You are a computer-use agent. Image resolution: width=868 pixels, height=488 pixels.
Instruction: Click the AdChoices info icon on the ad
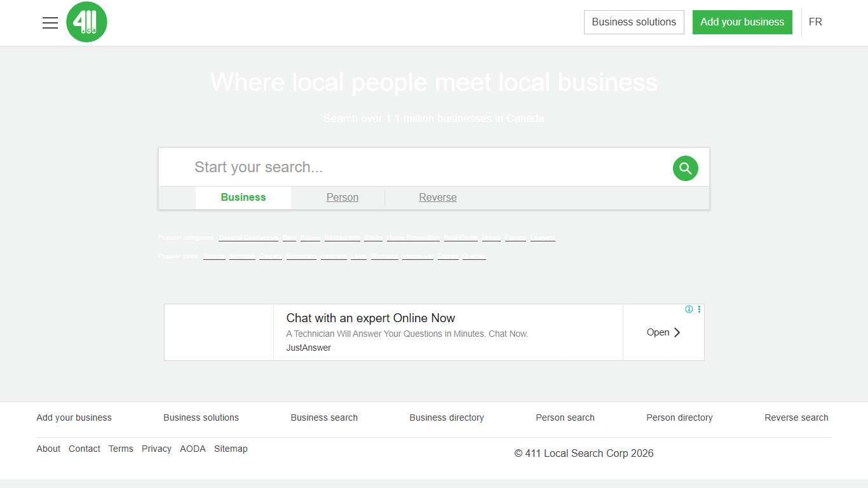[x=689, y=309]
